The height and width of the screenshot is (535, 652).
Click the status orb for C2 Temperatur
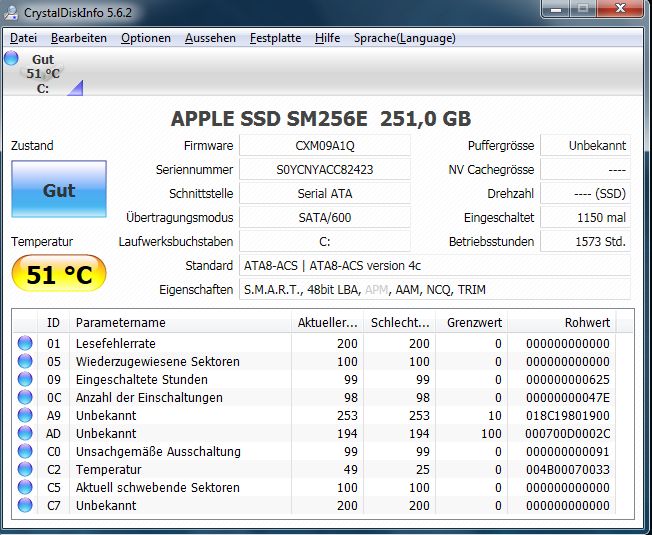coord(25,469)
